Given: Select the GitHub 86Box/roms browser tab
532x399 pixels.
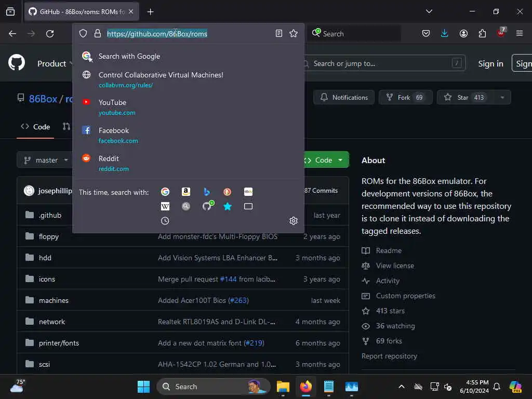Looking at the screenshot, I should tap(82, 12).
